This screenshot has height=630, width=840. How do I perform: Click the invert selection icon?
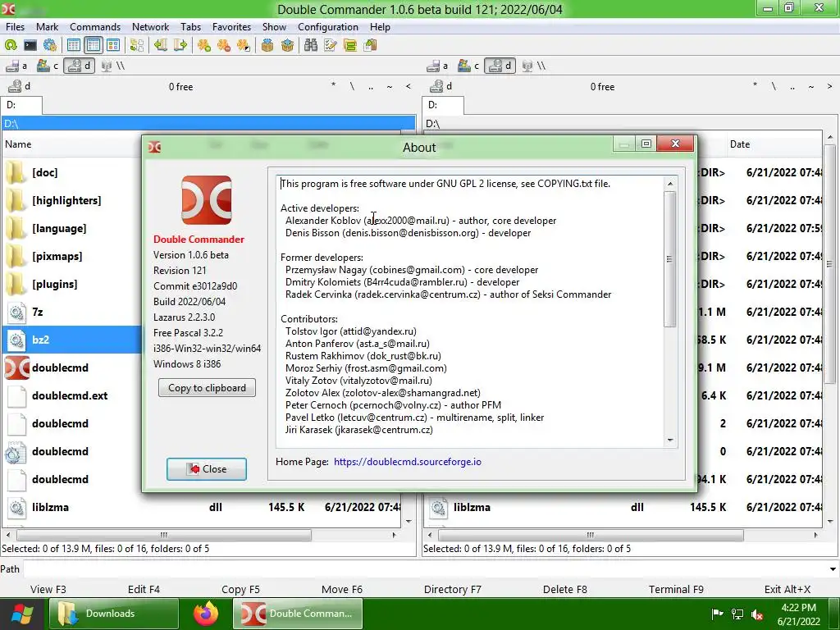[x=244, y=46]
